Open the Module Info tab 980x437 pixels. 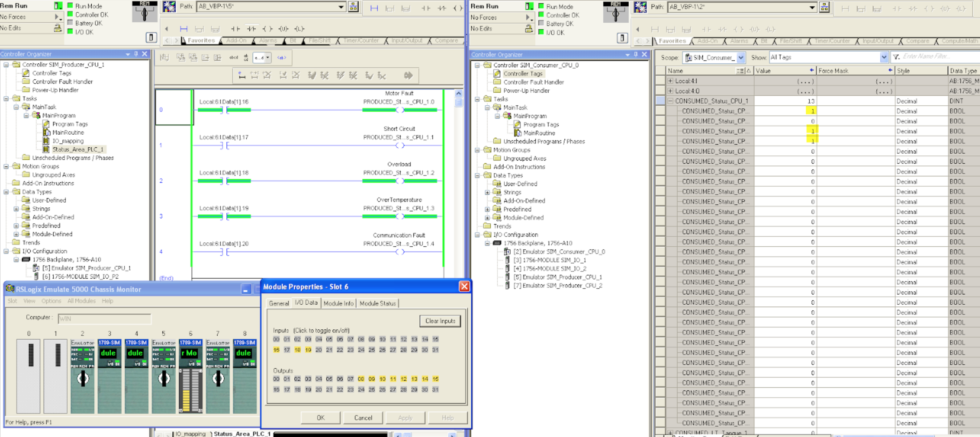pos(338,303)
